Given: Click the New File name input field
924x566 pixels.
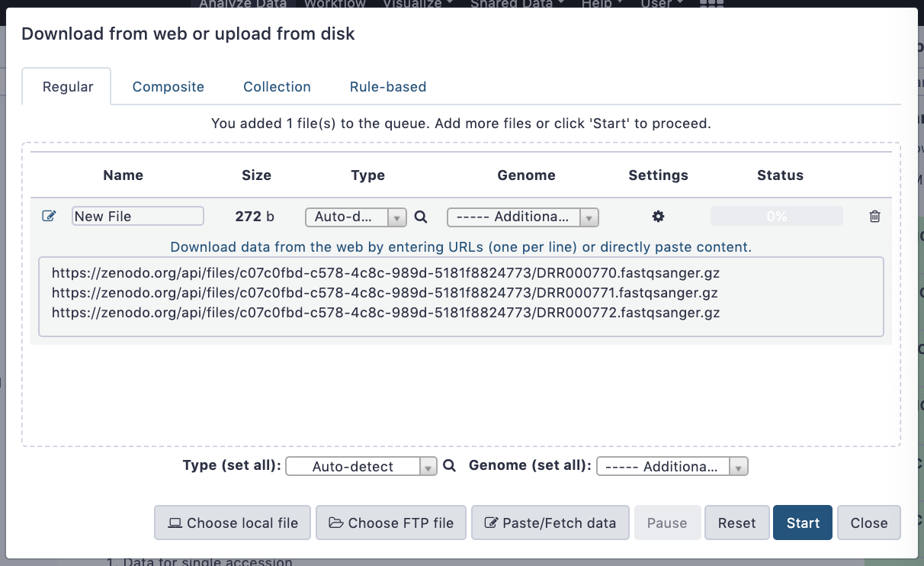Looking at the screenshot, I should (x=138, y=217).
